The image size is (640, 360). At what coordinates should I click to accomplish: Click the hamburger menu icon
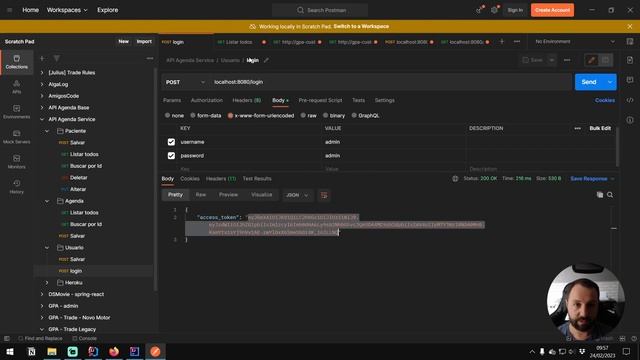point(9,10)
